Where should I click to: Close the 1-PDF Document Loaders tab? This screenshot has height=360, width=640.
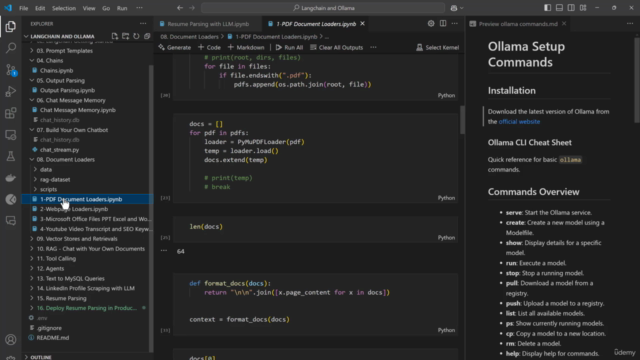point(362,24)
